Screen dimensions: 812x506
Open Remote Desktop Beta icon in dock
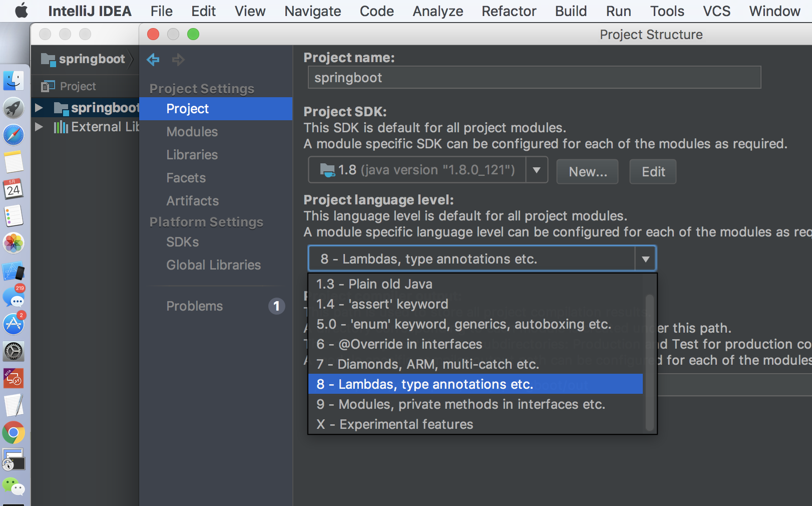click(x=14, y=379)
